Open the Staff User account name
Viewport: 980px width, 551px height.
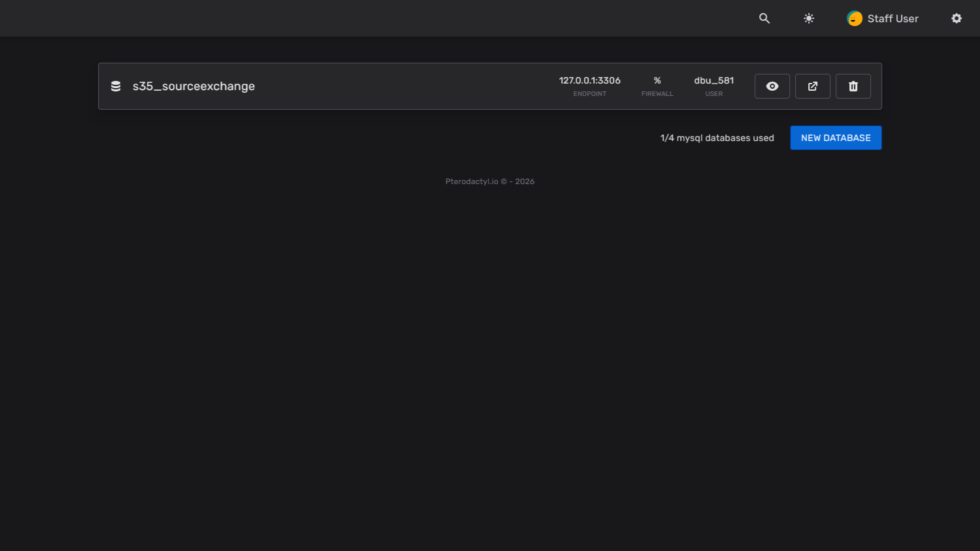pos(892,18)
